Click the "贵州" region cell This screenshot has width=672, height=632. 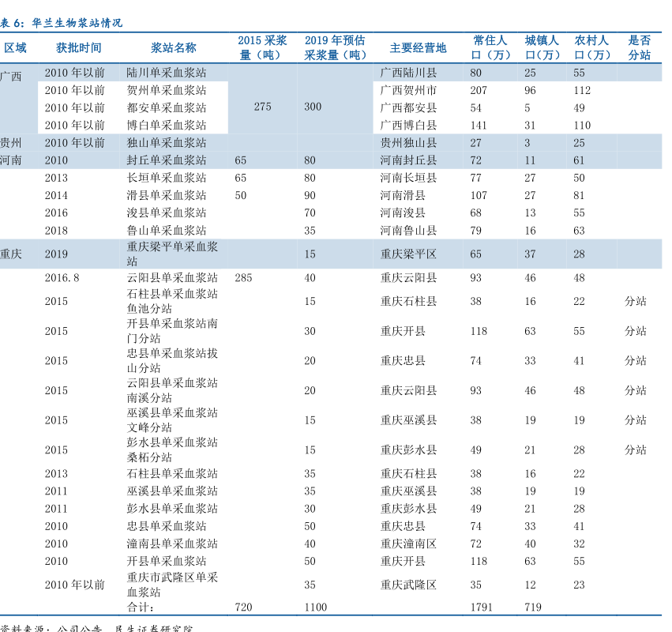click(11, 143)
